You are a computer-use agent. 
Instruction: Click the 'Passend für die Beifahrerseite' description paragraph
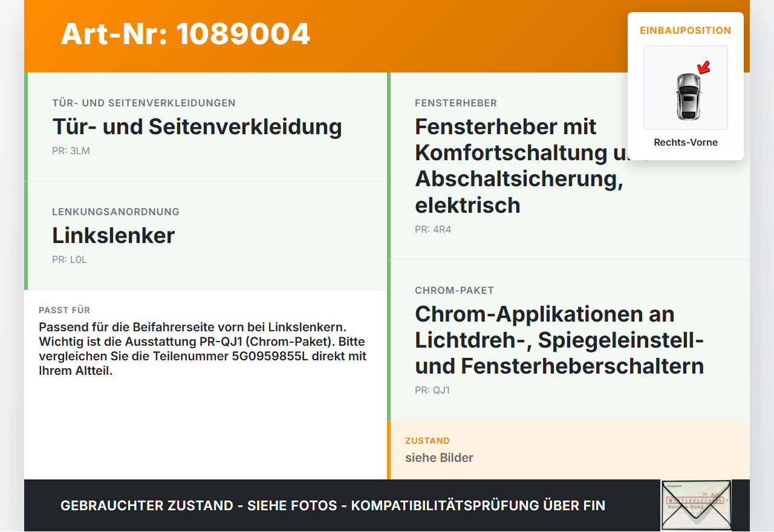click(203, 349)
